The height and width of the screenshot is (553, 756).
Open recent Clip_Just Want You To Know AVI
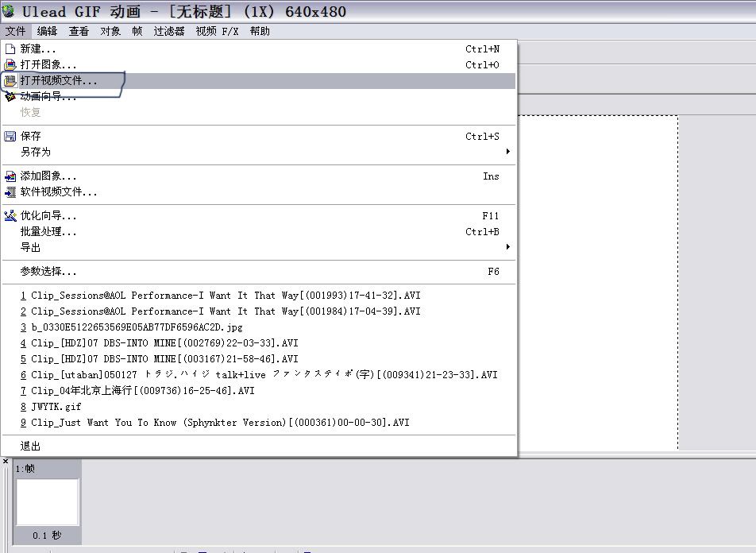pos(259,422)
